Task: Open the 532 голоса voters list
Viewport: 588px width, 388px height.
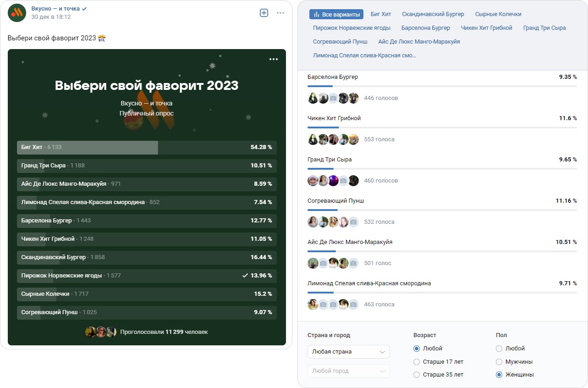Action: pos(379,222)
